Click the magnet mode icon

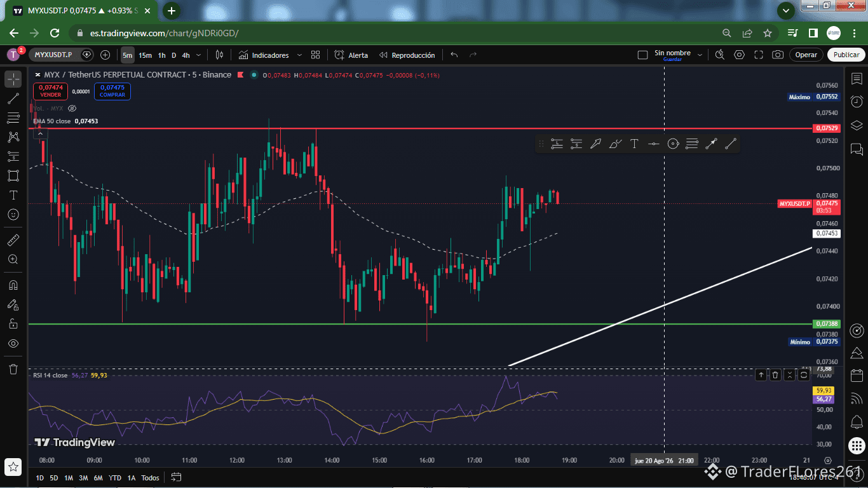[x=13, y=285]
